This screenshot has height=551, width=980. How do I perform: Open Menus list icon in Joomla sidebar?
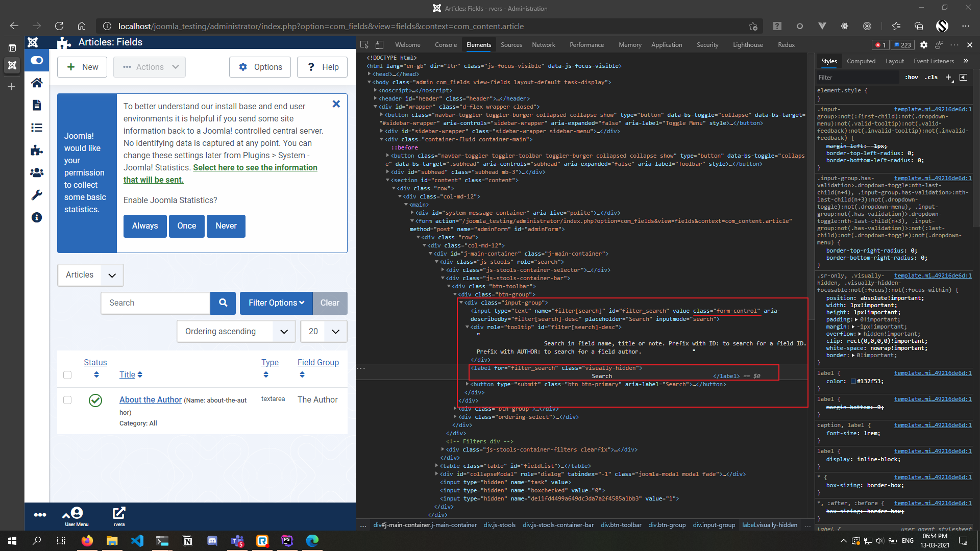37,128
